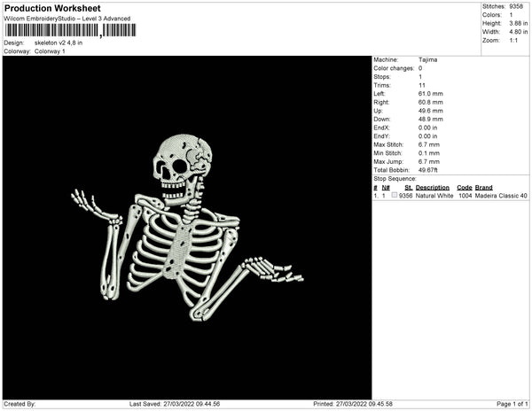Click the Stitches count value 9358
532x411 pixels.
tap(516, 6)
